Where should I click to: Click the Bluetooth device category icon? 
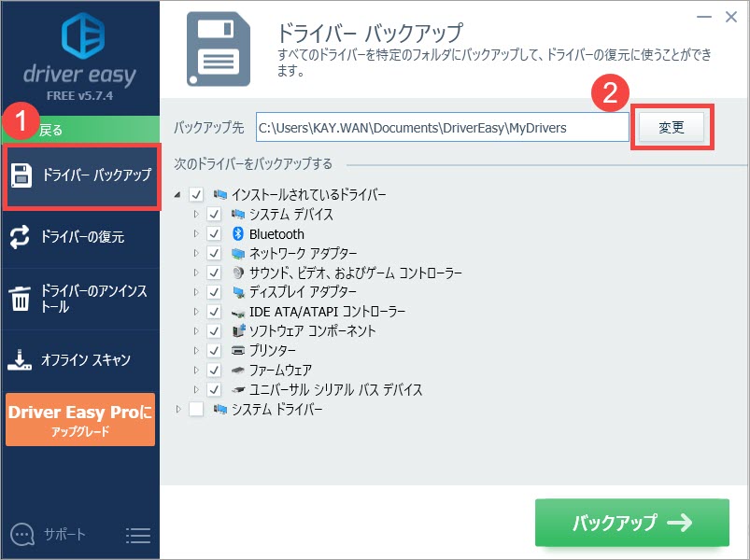click(238, 233)
